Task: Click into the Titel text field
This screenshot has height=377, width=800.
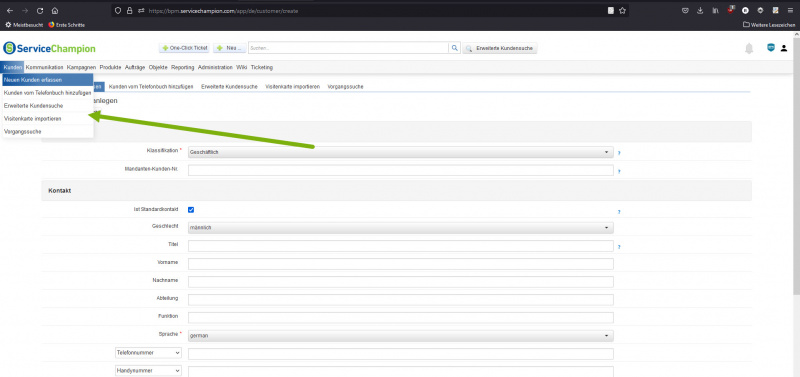Action: tap(401, 246)
